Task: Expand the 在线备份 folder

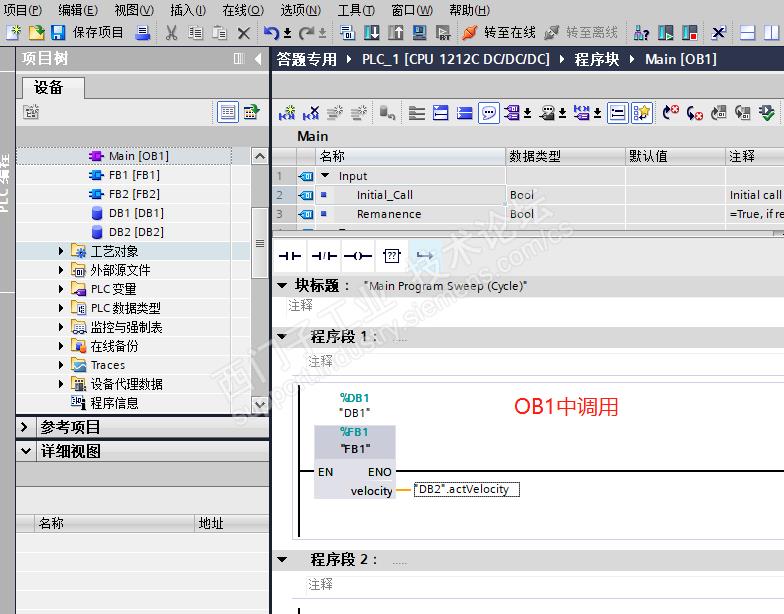Action: [60, 346]
